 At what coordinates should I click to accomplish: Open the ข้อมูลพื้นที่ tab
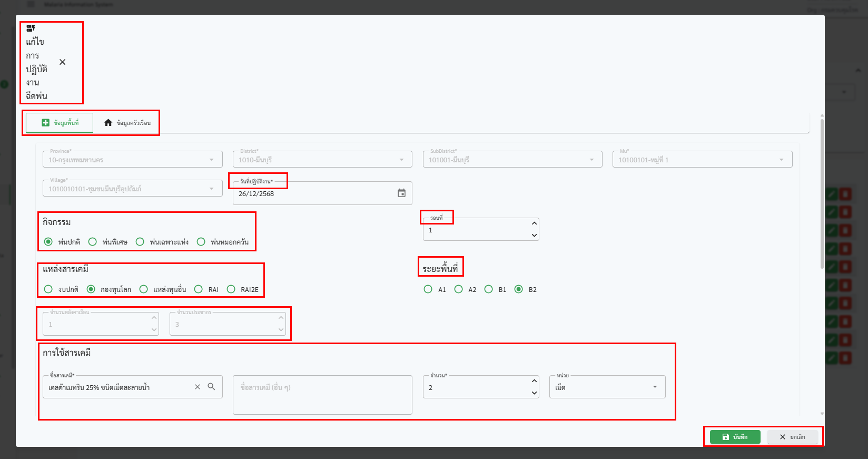pyautogui.click(x=60, y=123)
